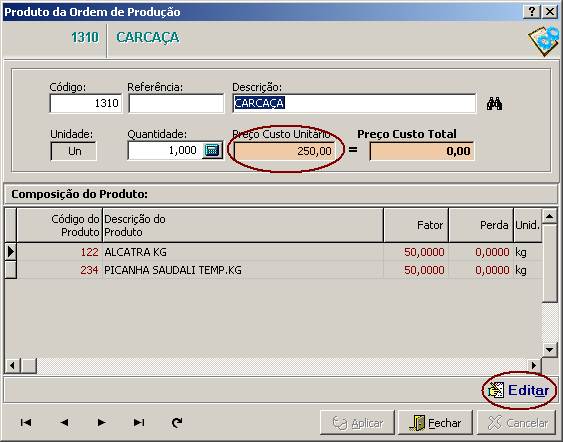Click the Preço Custo Unitário field
This screenshot has width=563, height=442.
tap(284, 151)
